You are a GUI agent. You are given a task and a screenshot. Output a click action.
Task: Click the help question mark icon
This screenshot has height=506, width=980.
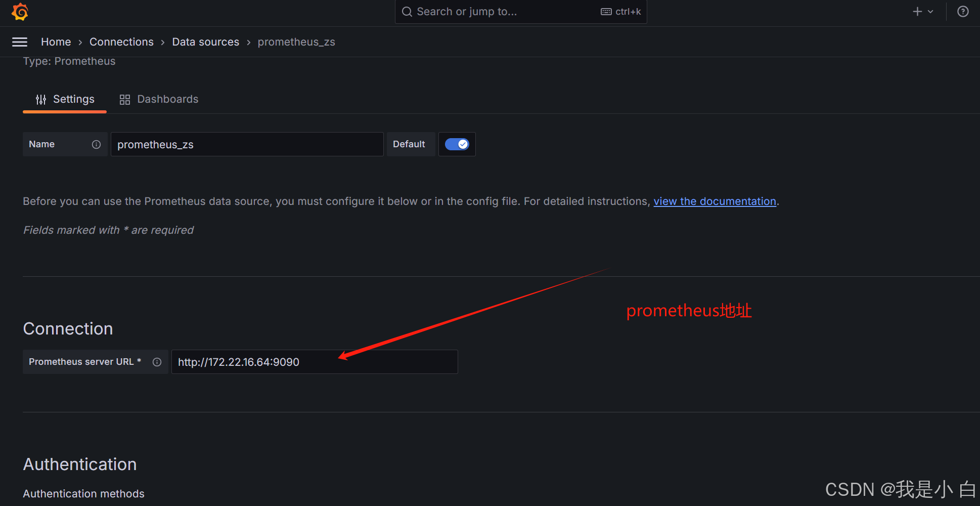(963, 12)
